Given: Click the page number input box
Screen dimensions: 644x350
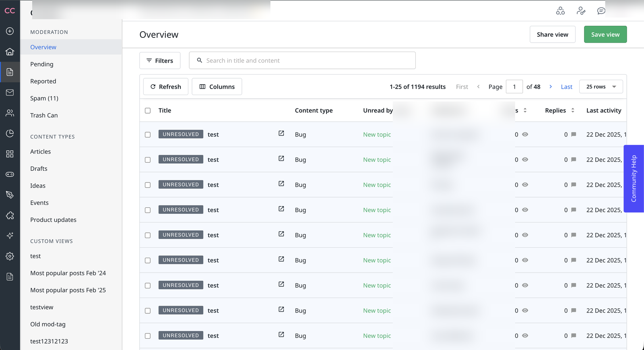Looking at the screenshot, I should pos(514,87).
